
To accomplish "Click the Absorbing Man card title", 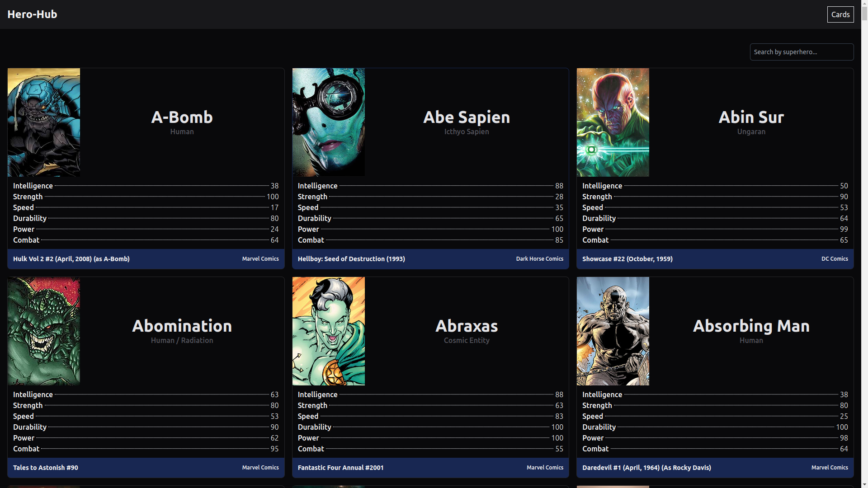I will [751, 326].
